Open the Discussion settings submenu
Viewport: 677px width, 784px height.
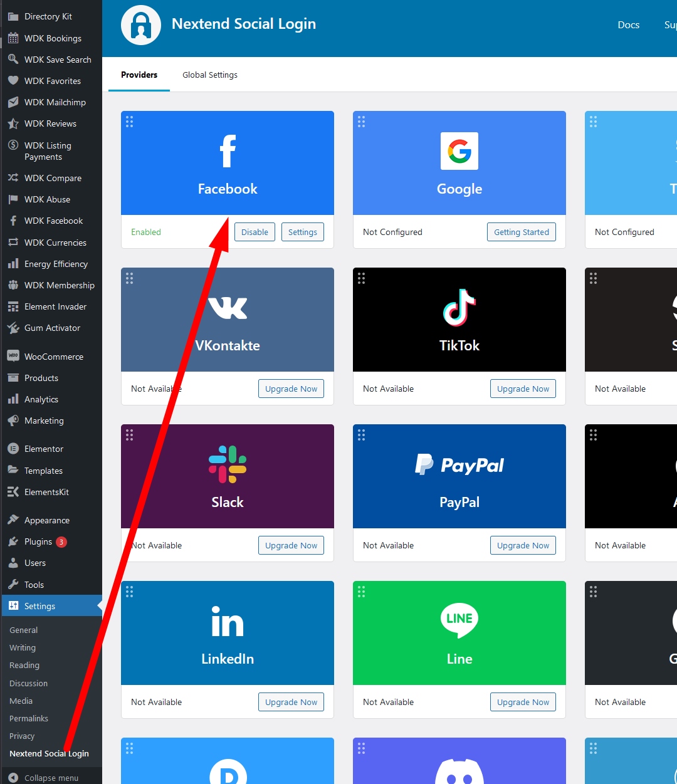pyautogui.click(x=29, y=683)
